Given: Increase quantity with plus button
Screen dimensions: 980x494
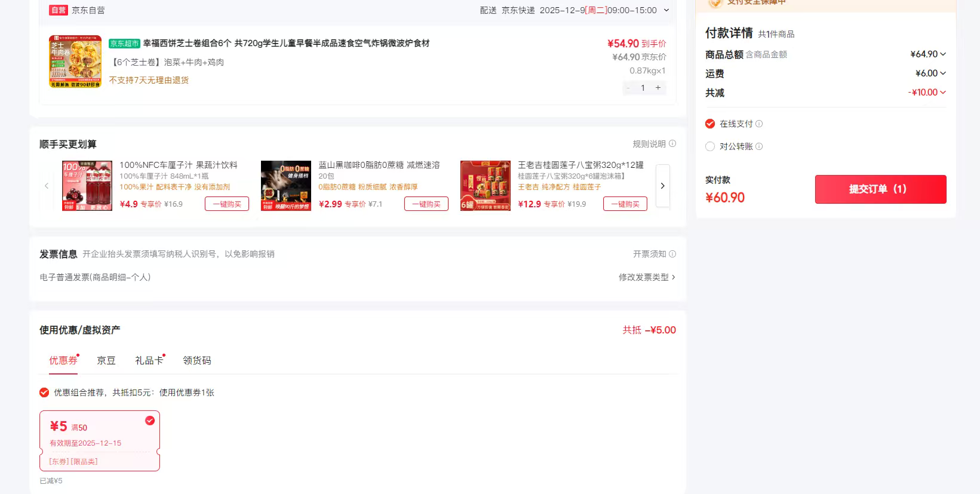Looking at the screenshot, I should [x=658, y=88].
